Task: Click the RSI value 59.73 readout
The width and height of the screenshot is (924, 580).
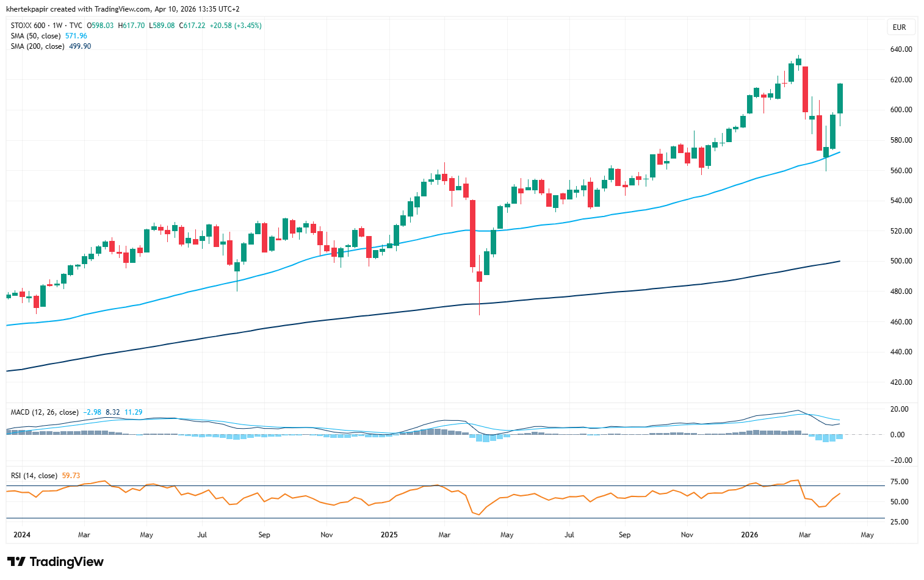Action: pyautogui.click(x=71, y=476)
